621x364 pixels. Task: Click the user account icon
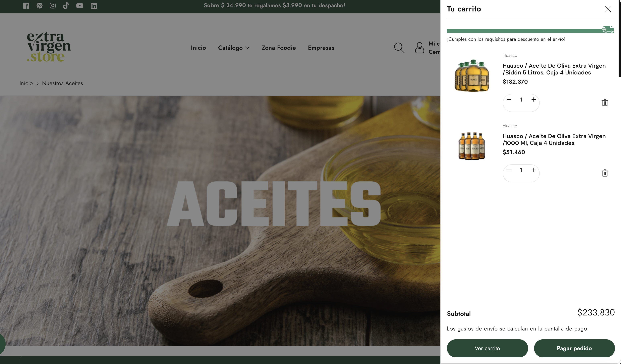click(419, 48)
